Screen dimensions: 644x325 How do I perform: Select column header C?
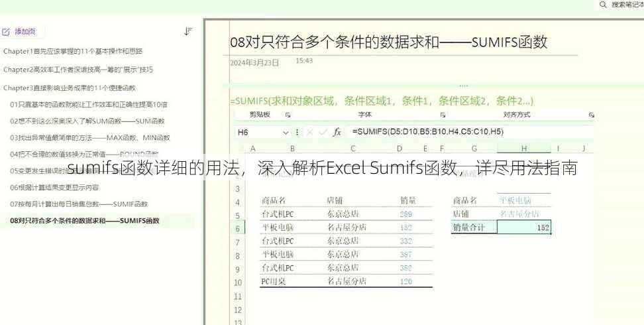352,149
